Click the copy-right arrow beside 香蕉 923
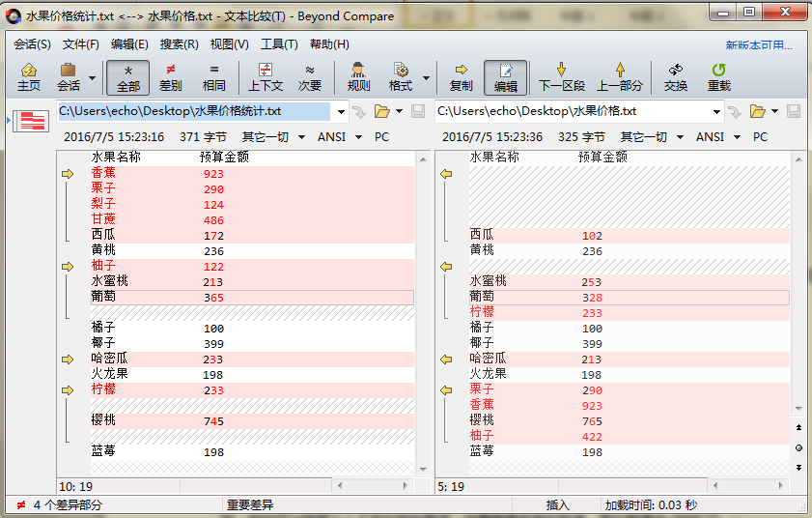This screenshot has width=812, height=518. coord(68,174)
